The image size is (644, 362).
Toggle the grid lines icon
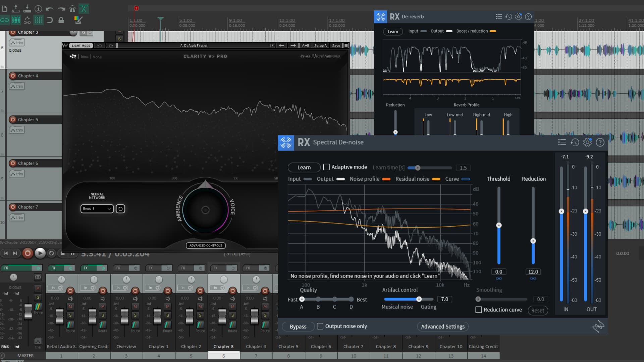(38, 20)
